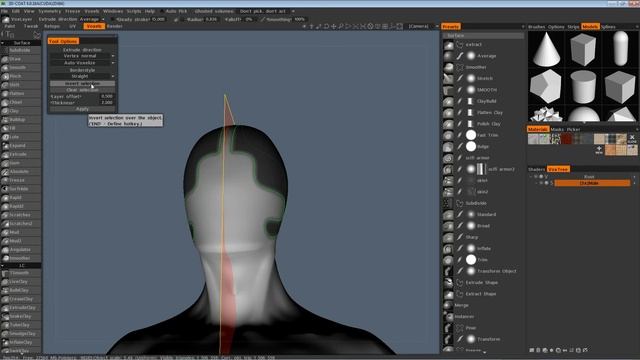This screenshot has height=360, width=640.
Task: Select the Buildup tool
Action: click(x=20, y=120)
